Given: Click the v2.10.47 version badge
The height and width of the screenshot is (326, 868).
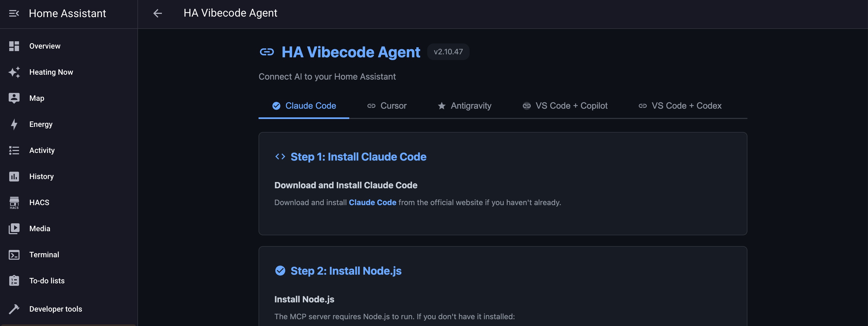Looking at the screenshot, I should [x=448, y=52].
